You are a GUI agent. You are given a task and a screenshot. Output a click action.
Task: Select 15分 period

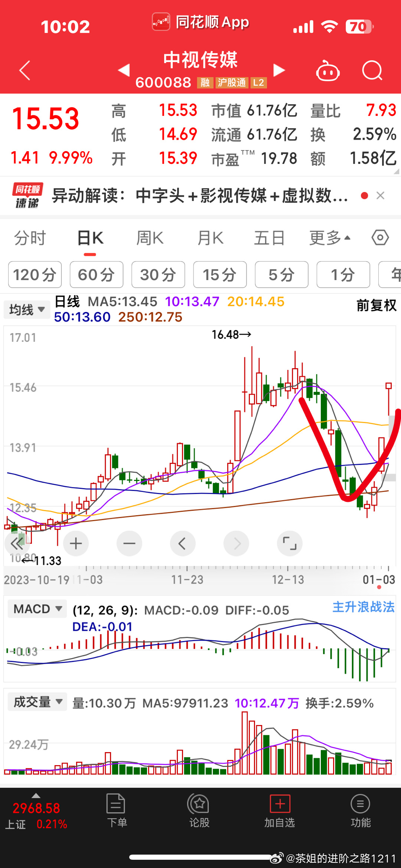point(220,274)
